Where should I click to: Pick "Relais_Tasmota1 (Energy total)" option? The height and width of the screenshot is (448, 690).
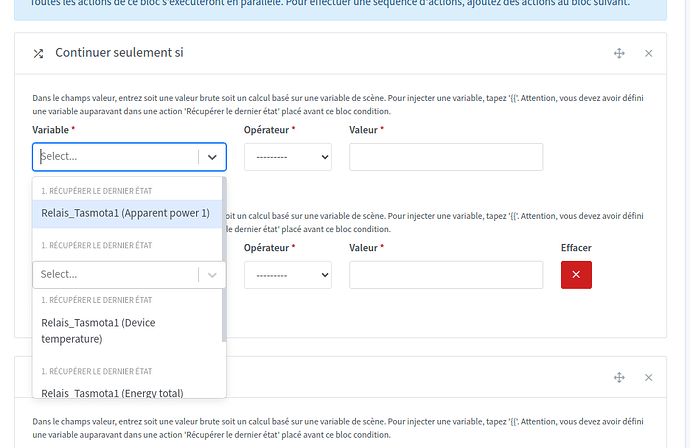click(x=112, y=392)
